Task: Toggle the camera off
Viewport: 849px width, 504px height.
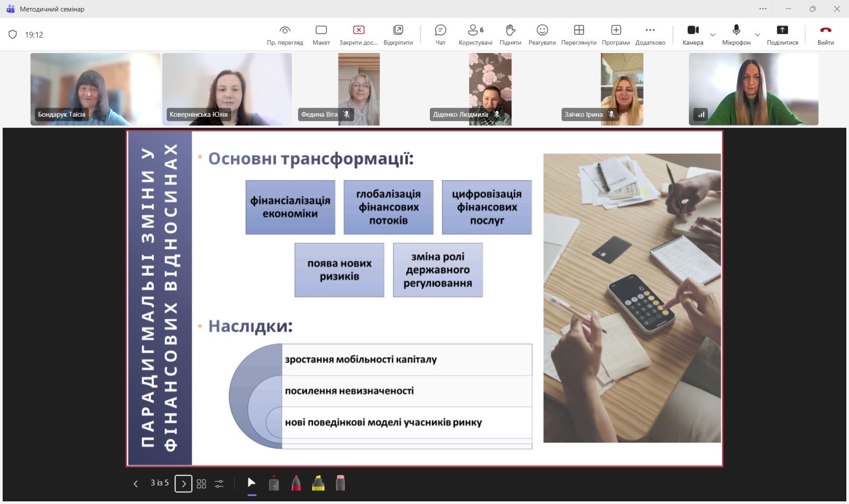Action: 692,34
